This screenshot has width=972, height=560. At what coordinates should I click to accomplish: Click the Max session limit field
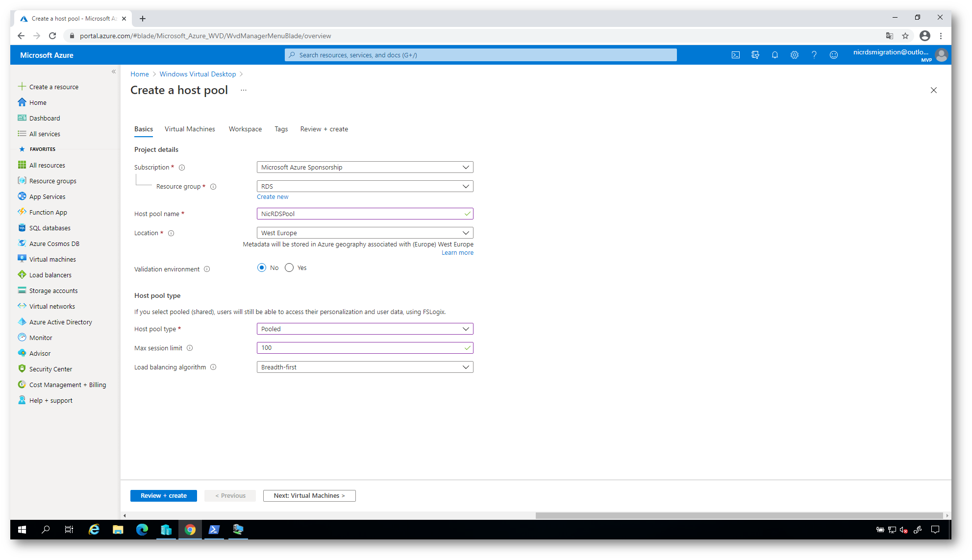pos(365,348)
